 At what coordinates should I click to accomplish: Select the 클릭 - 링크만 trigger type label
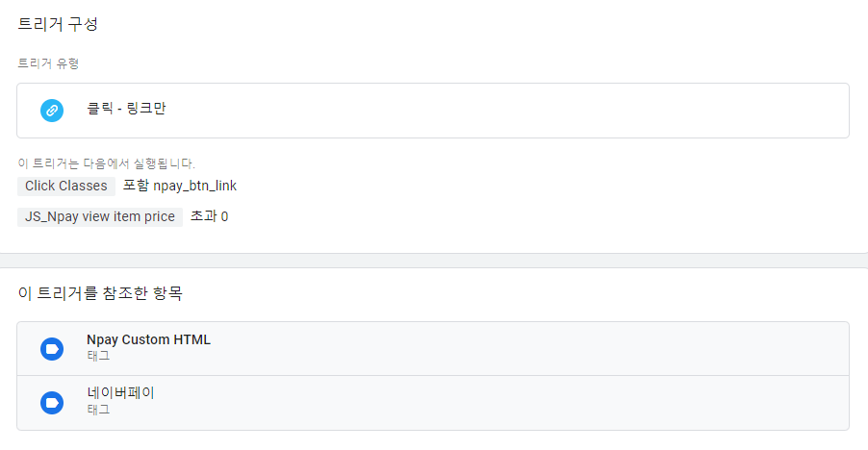[126, 109]
